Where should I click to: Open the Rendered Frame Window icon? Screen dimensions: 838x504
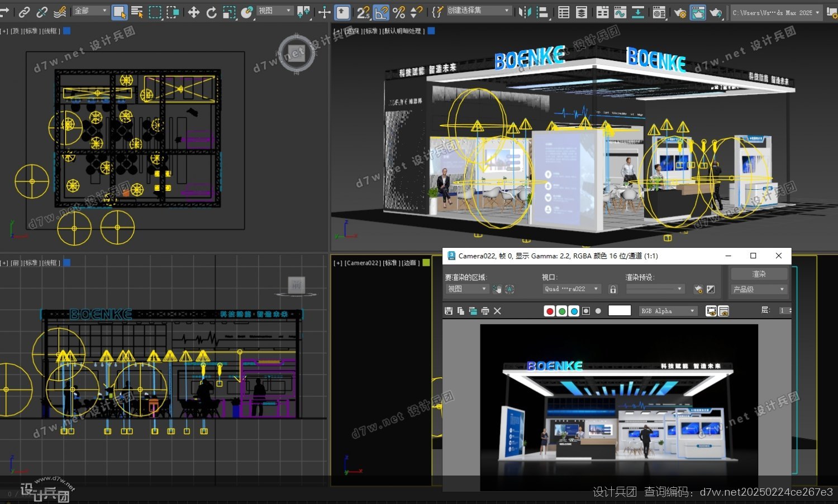pyautogui.click(x=698, y=12)
